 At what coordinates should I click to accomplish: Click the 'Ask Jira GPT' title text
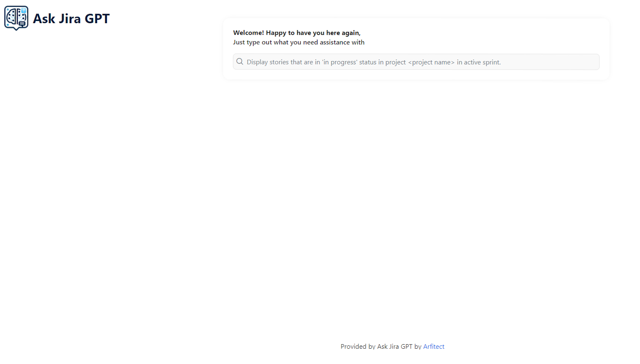tap(71, 19)
